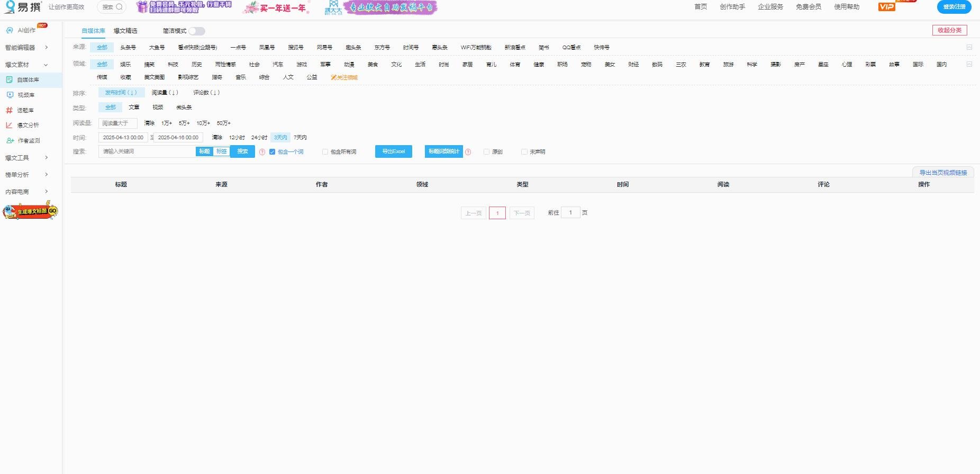Enable the 原创 checkbox
The width and height of the screenshot is (980, 474).
point(486,152)
